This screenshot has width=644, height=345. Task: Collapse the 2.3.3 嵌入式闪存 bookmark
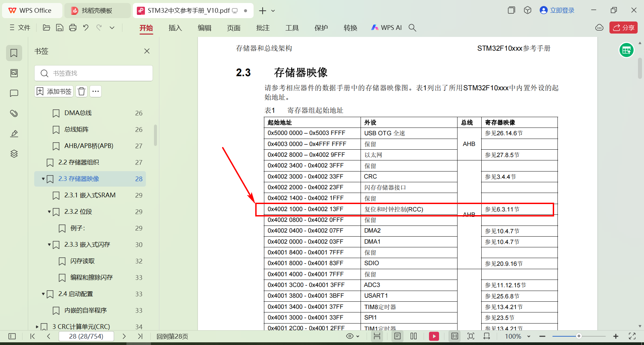point(49,245)
